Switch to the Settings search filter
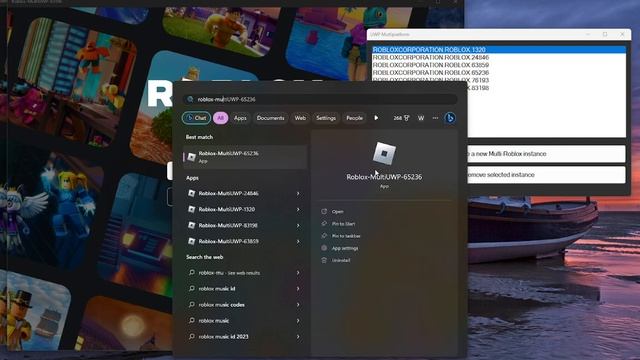Viewport: 640px width, 360px height. (326, 118)
